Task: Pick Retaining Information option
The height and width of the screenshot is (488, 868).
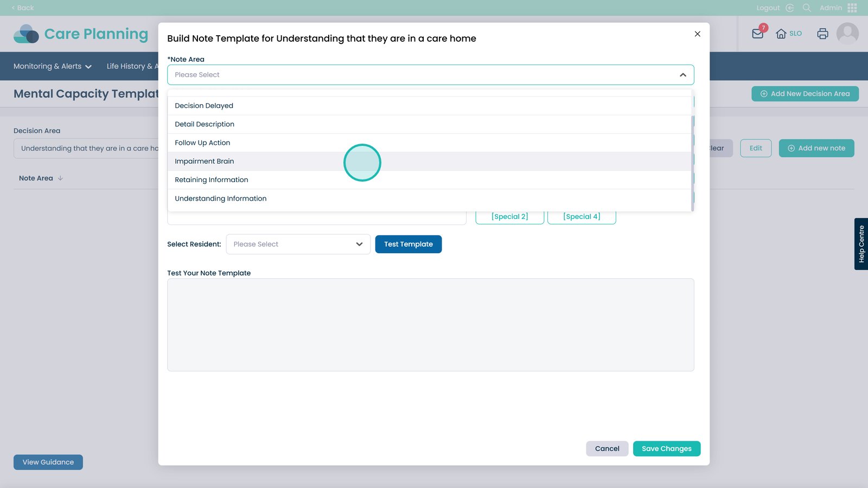Action: click(212, 180)
